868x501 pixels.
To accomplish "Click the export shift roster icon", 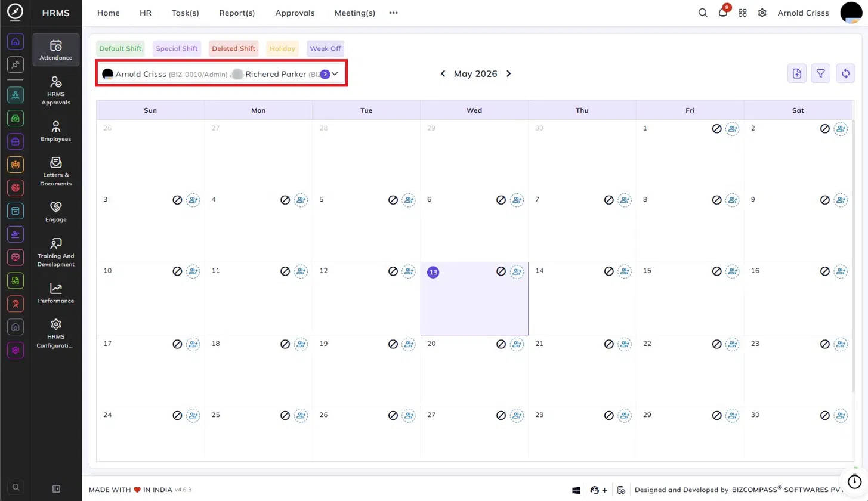I will point(797,73).
